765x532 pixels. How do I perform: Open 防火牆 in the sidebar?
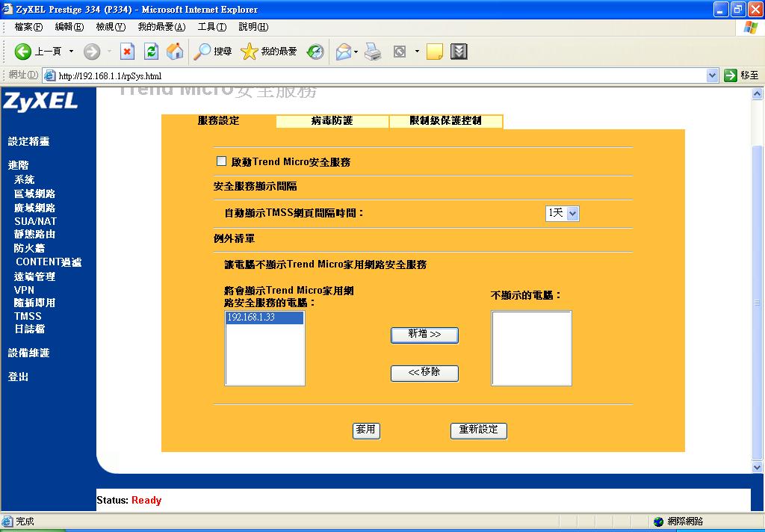tap(29, 248)
